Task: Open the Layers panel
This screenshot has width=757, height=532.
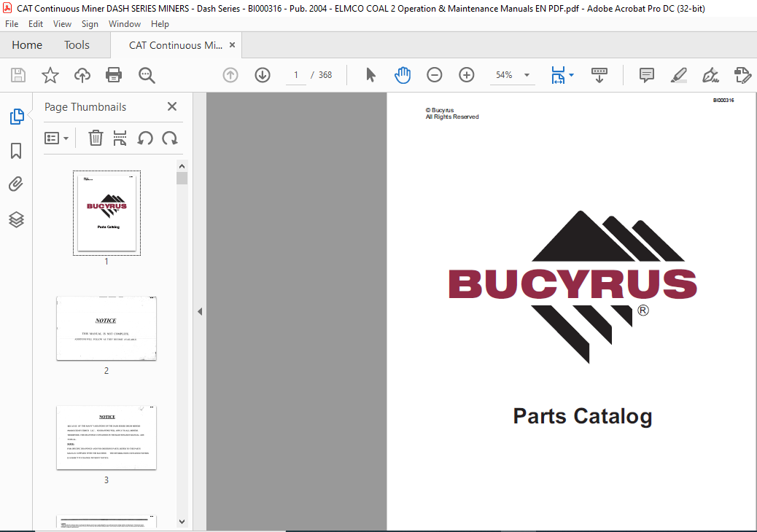Action: tap(16, 219)
